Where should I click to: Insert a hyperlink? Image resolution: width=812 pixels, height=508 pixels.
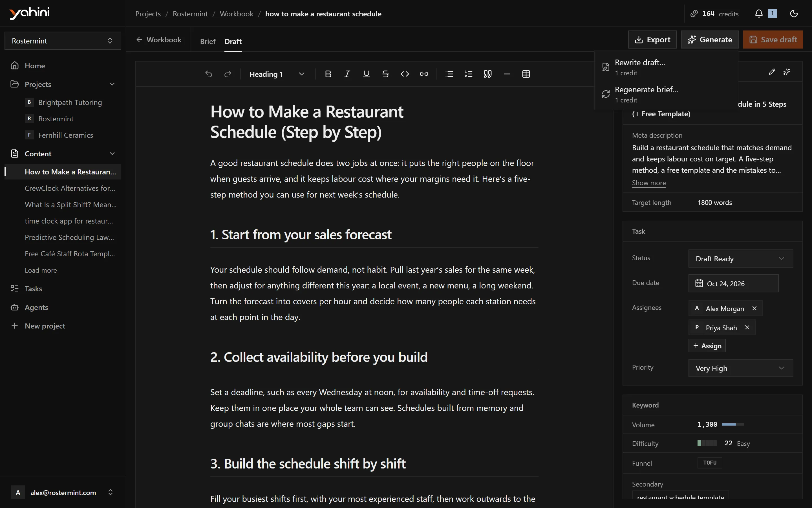[424, 74]
